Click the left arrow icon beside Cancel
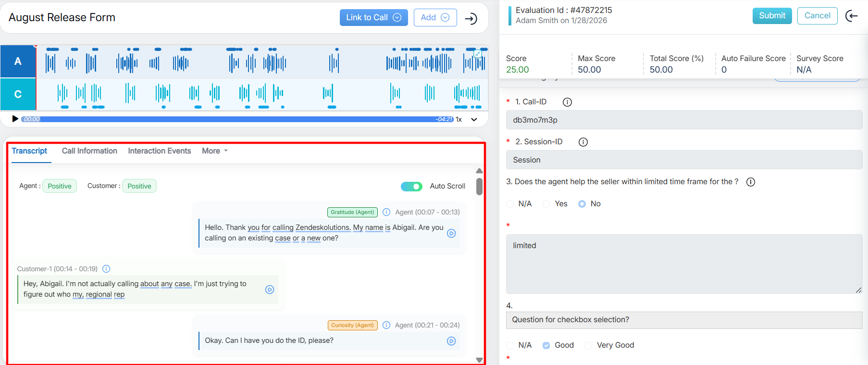This screenshot has width=868, height=365. pos(852,16)
